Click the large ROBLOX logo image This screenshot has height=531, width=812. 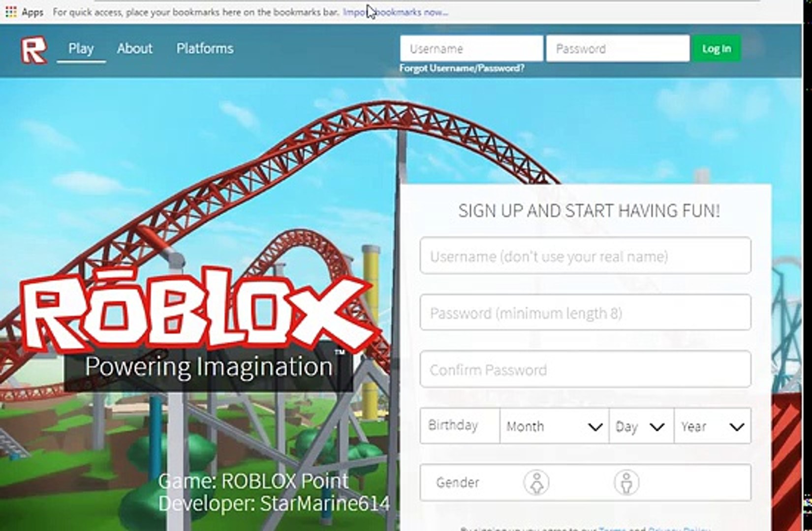coord(201,309)
